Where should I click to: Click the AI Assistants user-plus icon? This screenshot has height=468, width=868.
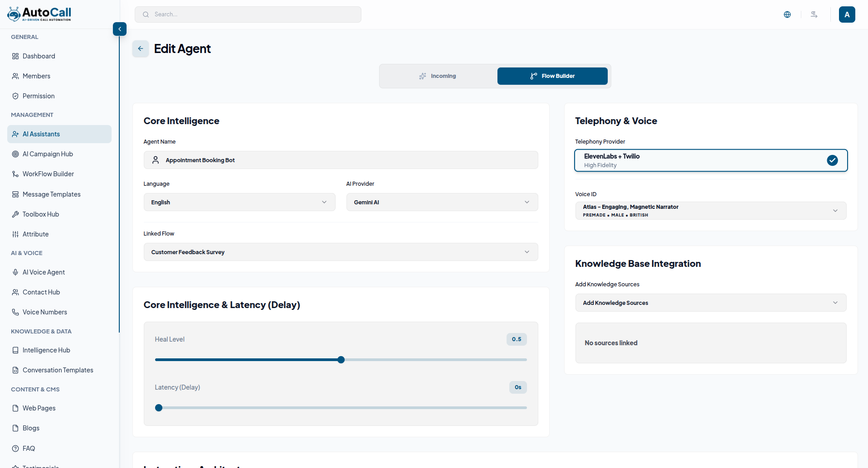(15, 134)
